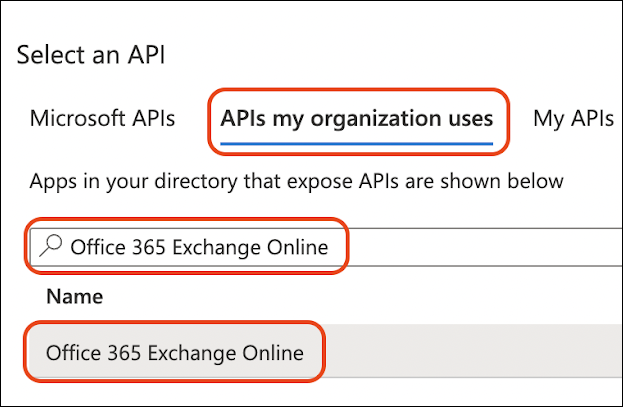Open the My APIs tab
623x407 pixels.
[x=573, y=119]
